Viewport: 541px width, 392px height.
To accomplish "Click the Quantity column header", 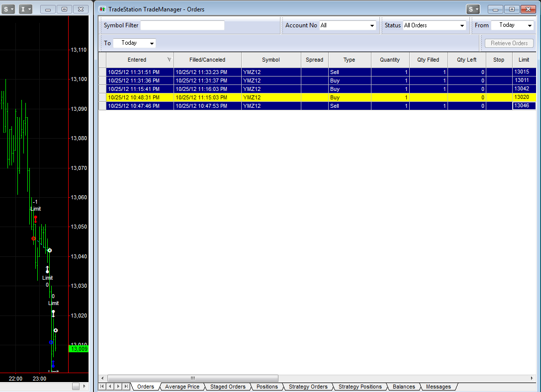I will click(x=390, y=60).
